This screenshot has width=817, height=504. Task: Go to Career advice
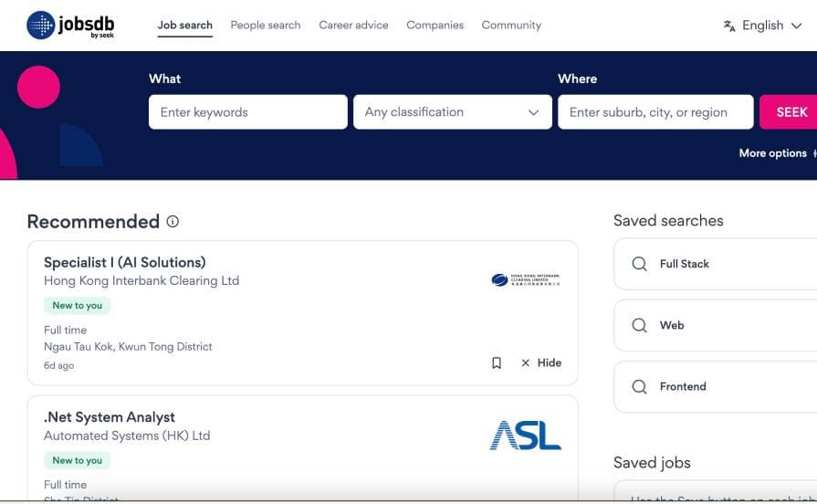pyautogui.click(x=353, y=25)
